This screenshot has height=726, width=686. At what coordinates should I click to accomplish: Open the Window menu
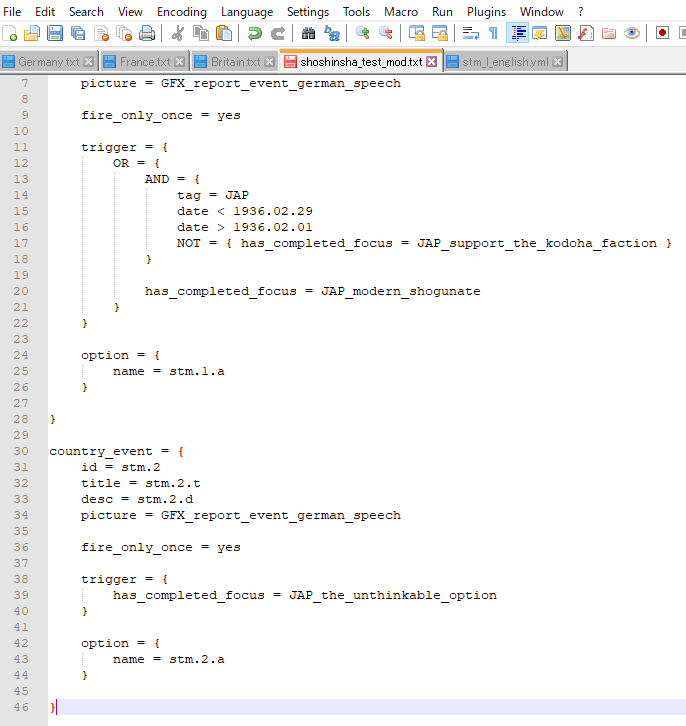[542, 12]
